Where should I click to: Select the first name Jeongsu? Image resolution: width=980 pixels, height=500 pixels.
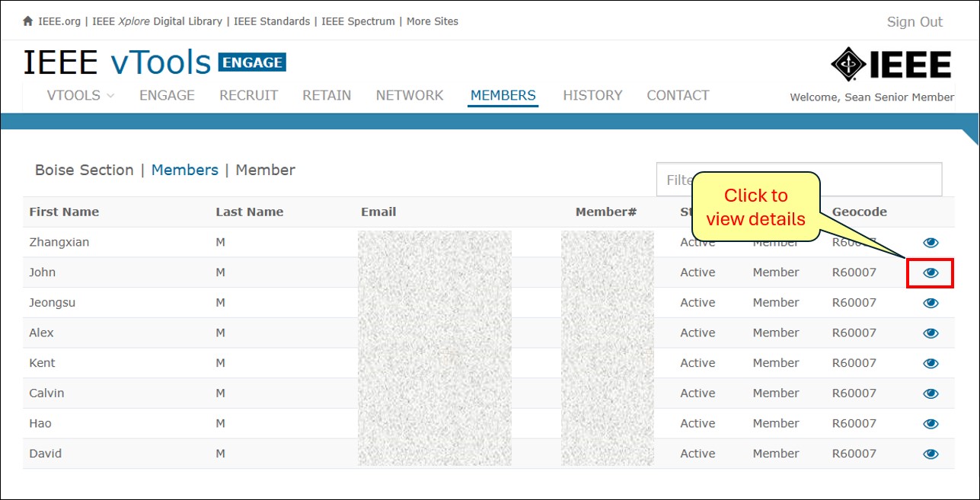pyautogui.click(x=53, y=303)
